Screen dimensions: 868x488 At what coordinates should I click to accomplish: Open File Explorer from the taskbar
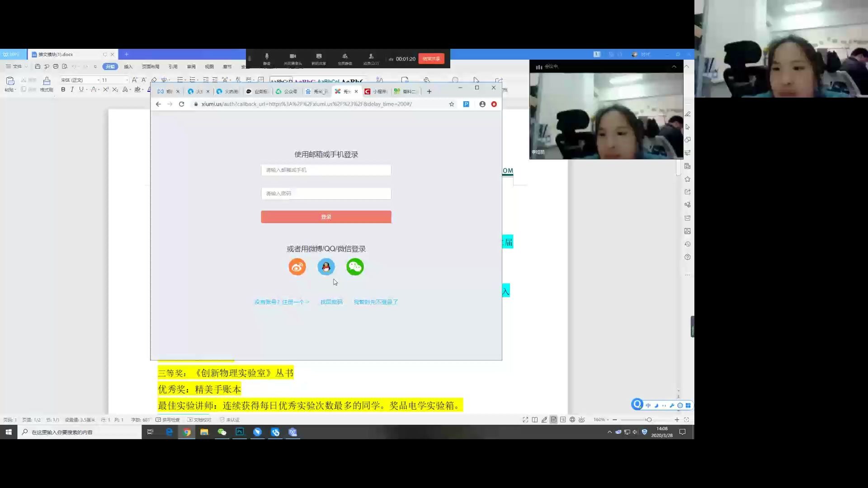click(204, 432)
